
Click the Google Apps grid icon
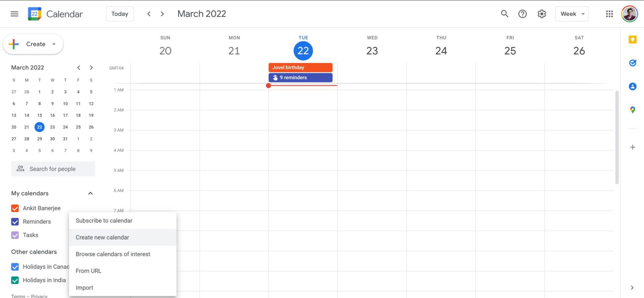pos(609,13)
